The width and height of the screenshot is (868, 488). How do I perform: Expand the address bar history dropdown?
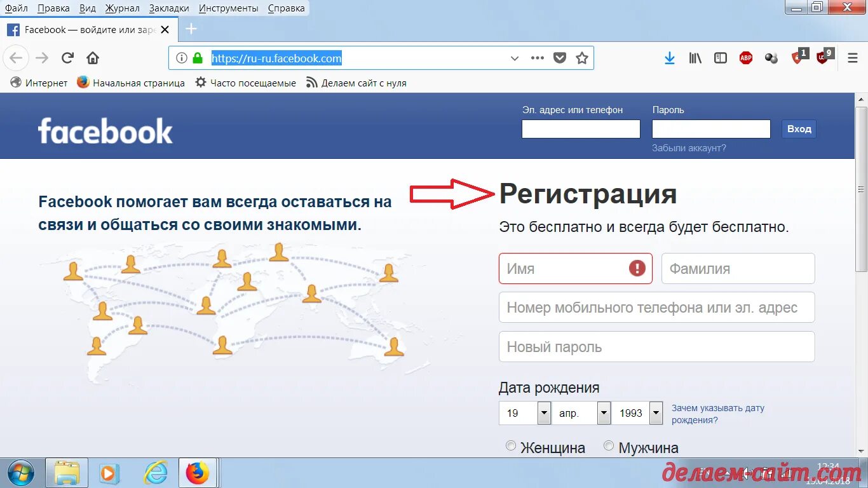(515, 58)
